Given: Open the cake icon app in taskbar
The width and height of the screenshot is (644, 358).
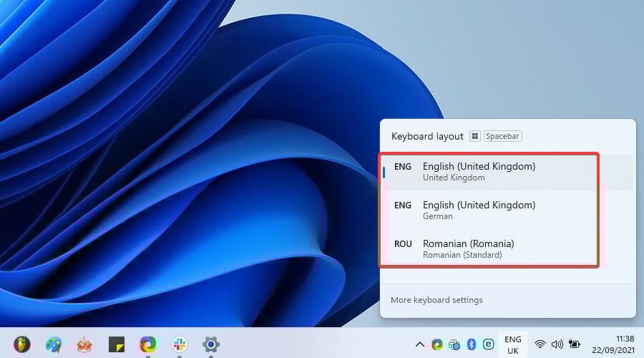Looking at the screenshot, I should point(84,344).
